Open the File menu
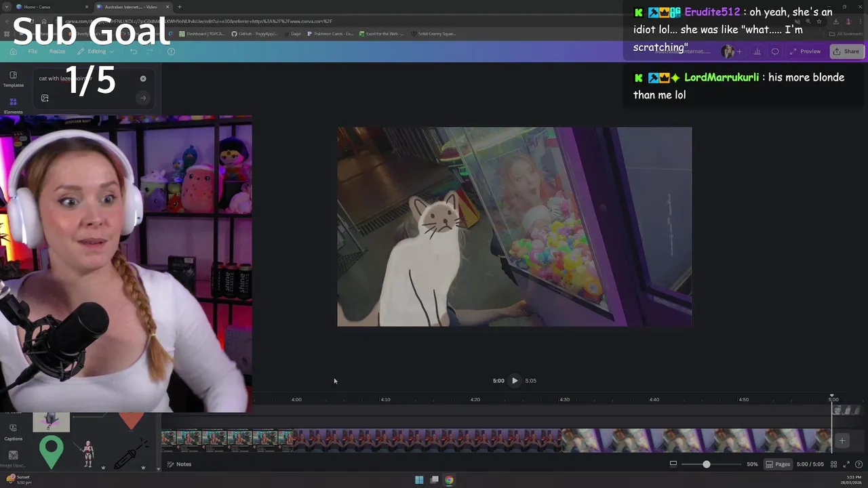This screenshot has height=488, width=868. point(33,52)
